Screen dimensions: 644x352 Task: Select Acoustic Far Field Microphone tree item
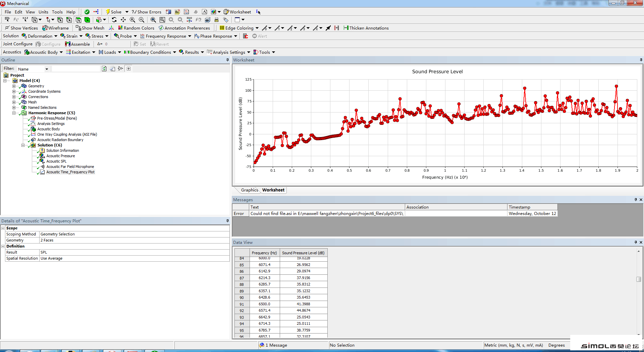[70, 167]
